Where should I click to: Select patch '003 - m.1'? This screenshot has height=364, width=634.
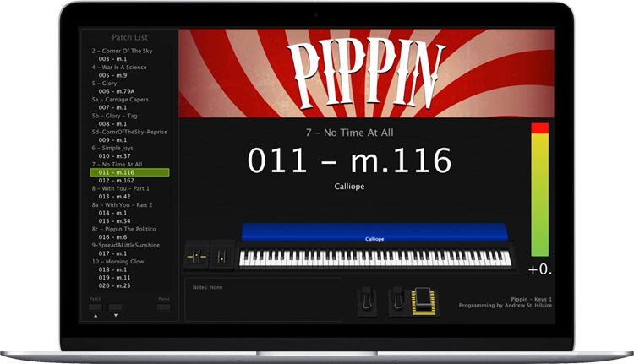(112, 59)
